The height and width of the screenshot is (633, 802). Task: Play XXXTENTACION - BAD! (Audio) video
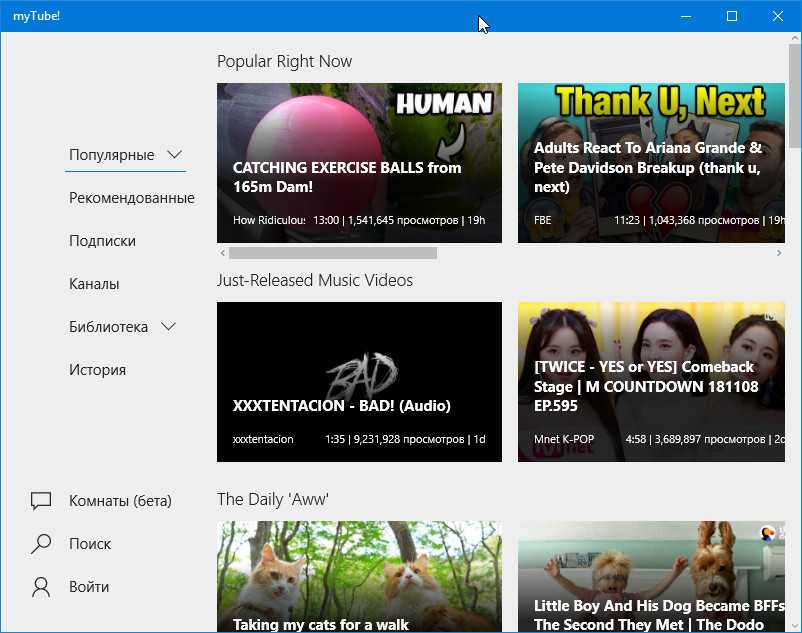[359, 382]
